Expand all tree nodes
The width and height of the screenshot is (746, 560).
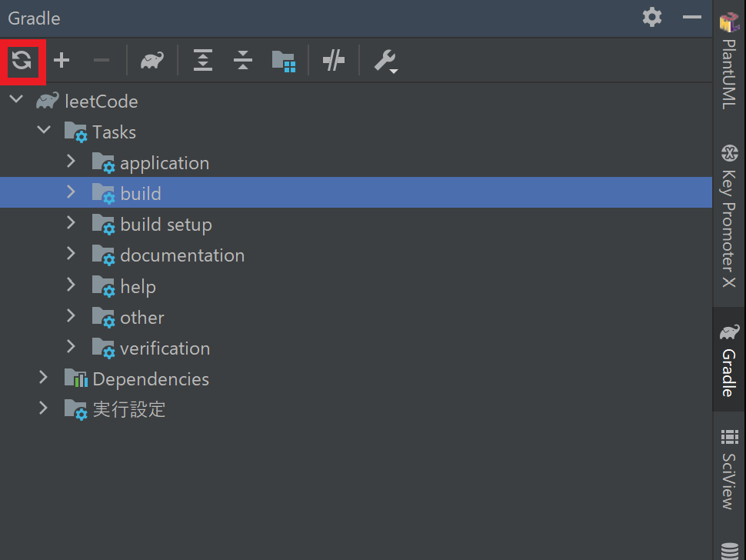[x=203, y=61]
